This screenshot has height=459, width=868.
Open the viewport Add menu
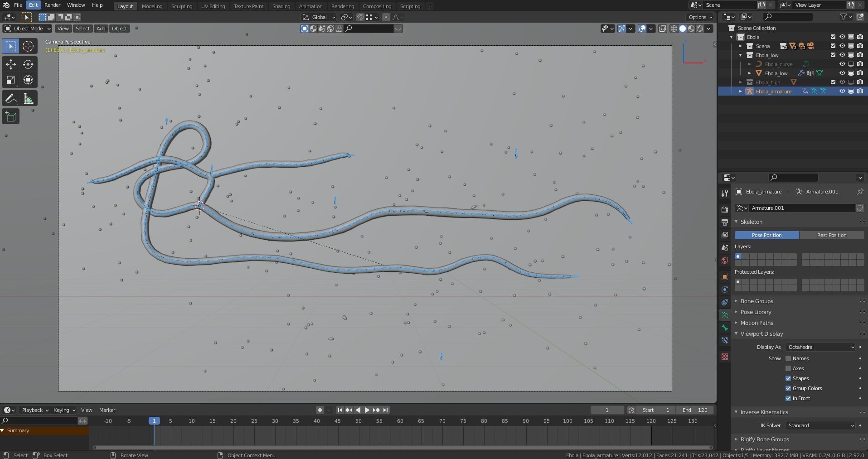[x=101, y=29]
